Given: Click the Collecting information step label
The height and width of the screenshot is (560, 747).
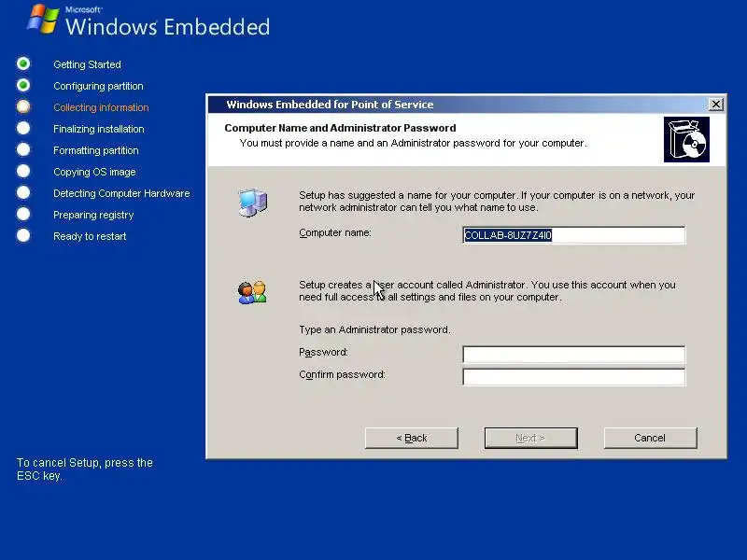Looking at the screenshot, I should [x=101, y=107].
